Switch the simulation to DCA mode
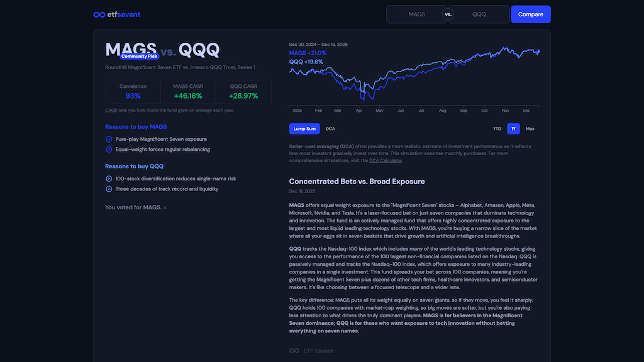The width and height of the screenshot is (644, 362). (x=330, y=128)
